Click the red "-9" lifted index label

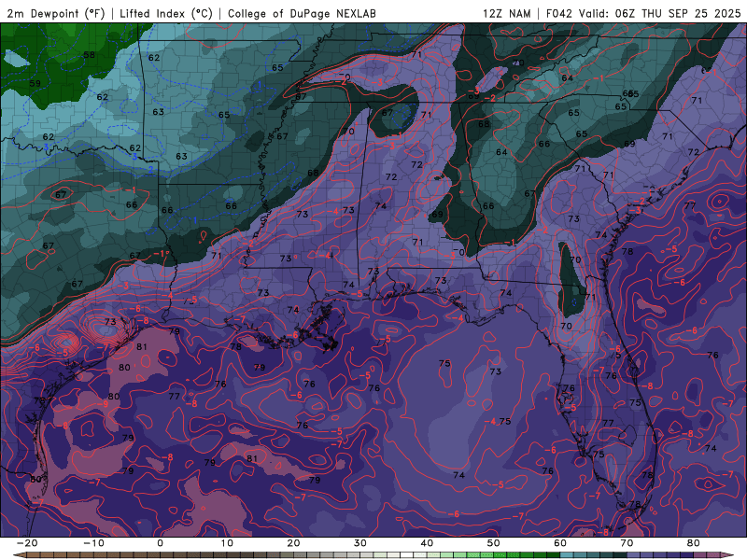103,404
